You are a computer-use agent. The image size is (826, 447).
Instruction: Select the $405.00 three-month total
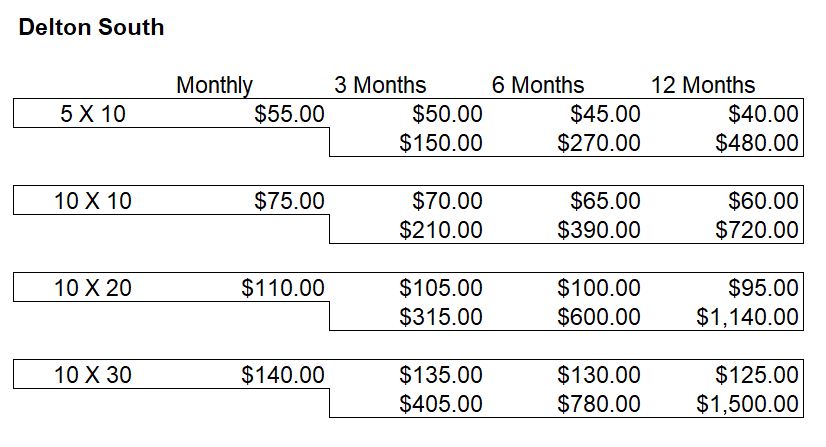pos(441,404)
